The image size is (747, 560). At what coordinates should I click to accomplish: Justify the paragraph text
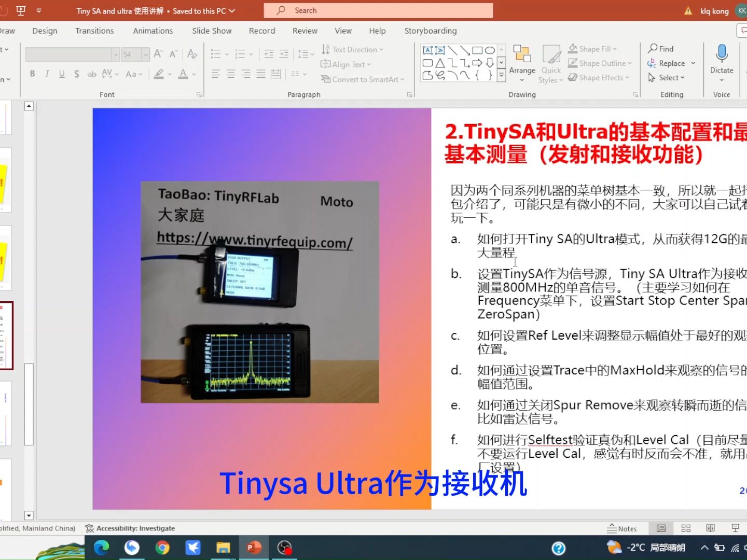click(x=261, y=74)
